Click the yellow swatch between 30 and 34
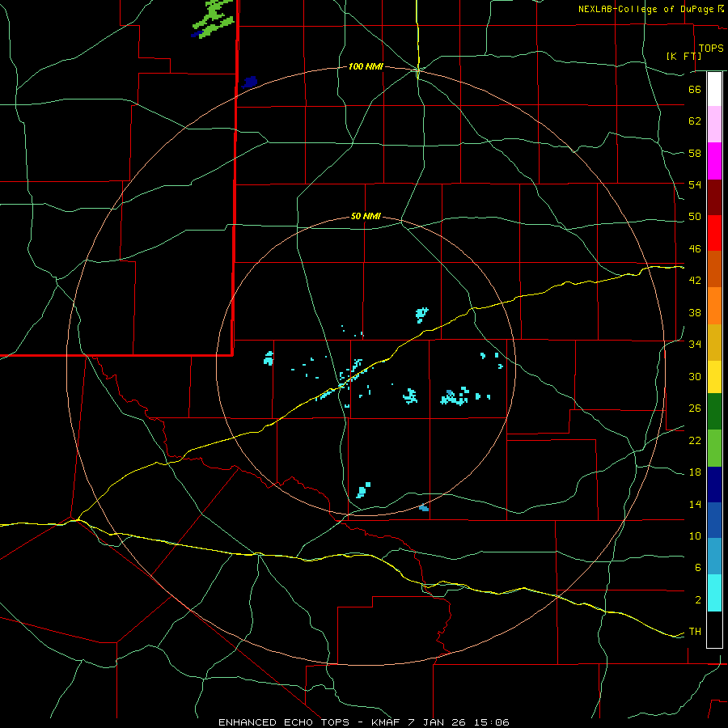728x728 pixels. [714, 377]
